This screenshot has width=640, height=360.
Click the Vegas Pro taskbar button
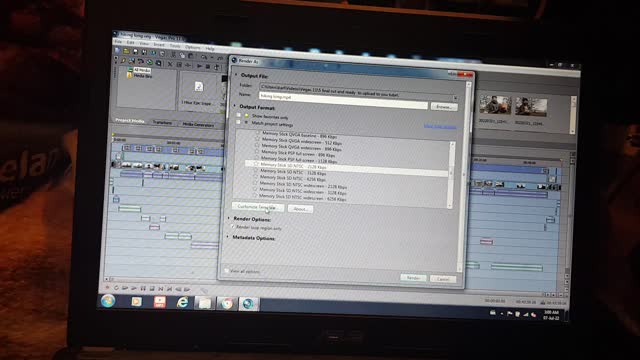pyautogui.click(x=248, y=304)
